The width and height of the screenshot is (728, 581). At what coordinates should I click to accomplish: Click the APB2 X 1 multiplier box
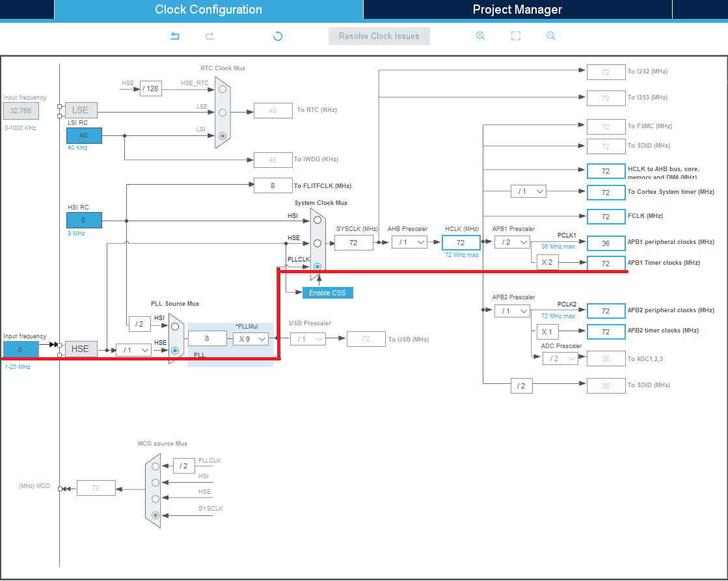pos(547,332)
